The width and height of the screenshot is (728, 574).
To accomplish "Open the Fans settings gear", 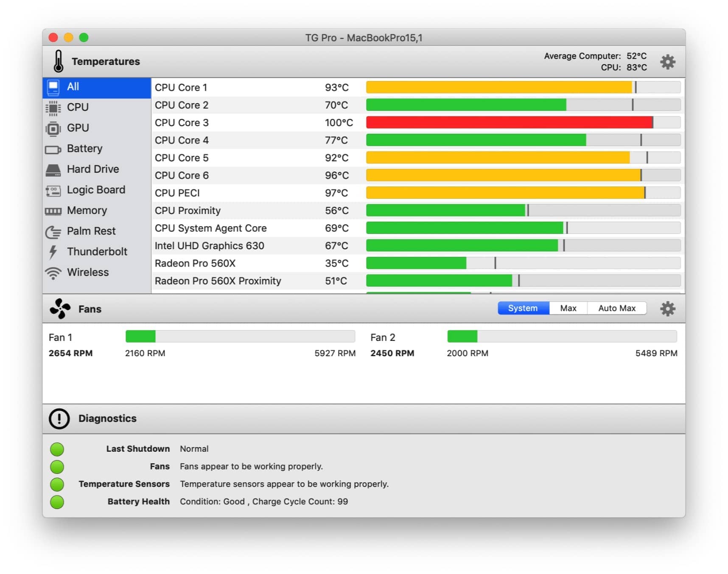I will [668, 309].
